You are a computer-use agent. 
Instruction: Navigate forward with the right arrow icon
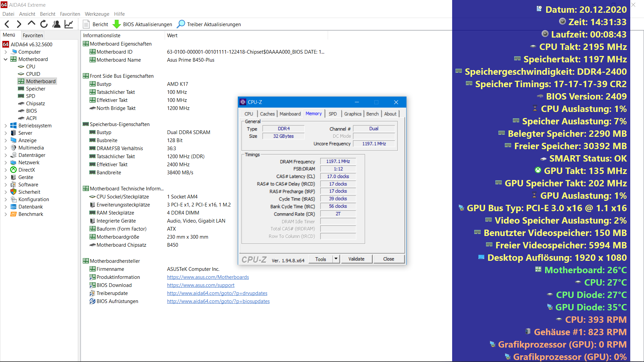tap(19, 24)
